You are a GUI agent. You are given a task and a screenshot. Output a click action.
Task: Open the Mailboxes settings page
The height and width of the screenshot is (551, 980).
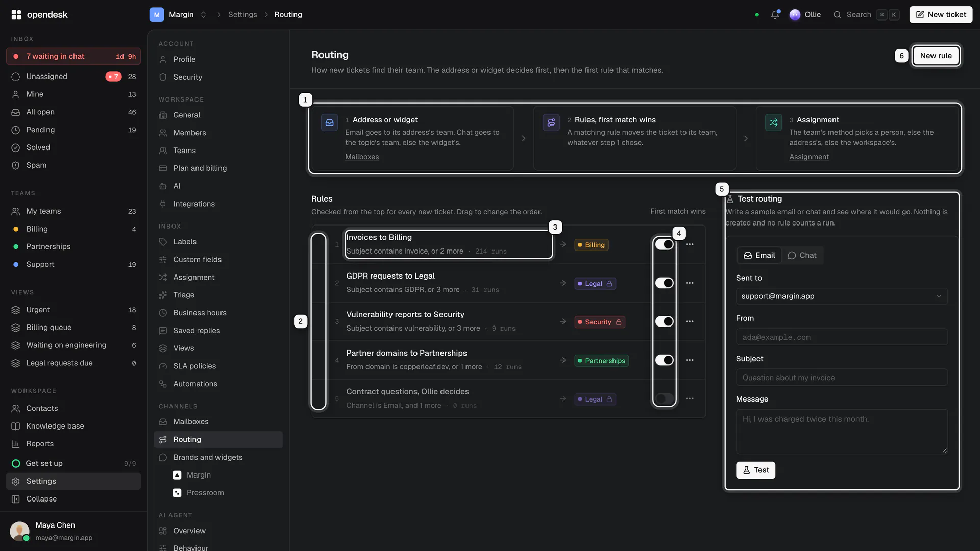point(218,422)
